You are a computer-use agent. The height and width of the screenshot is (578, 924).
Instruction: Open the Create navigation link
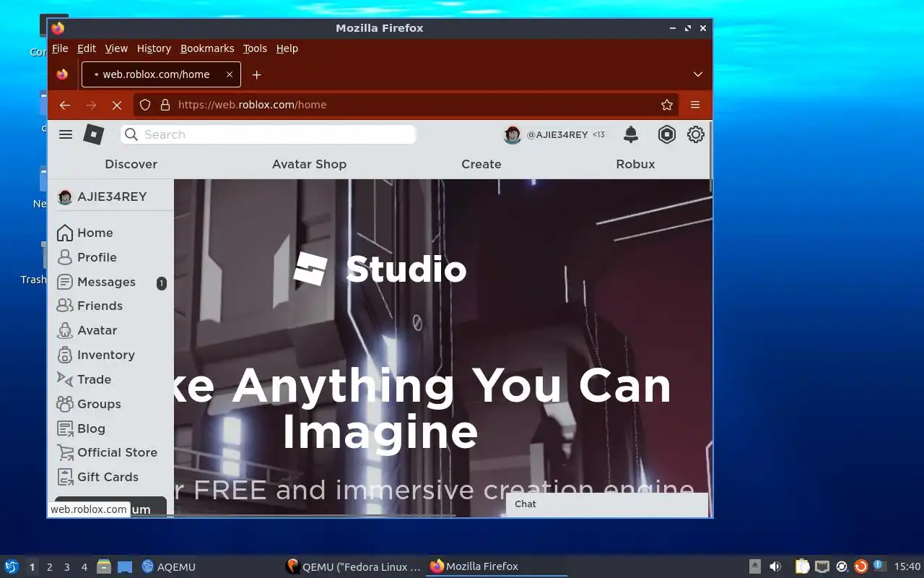[x=481, y=164]
